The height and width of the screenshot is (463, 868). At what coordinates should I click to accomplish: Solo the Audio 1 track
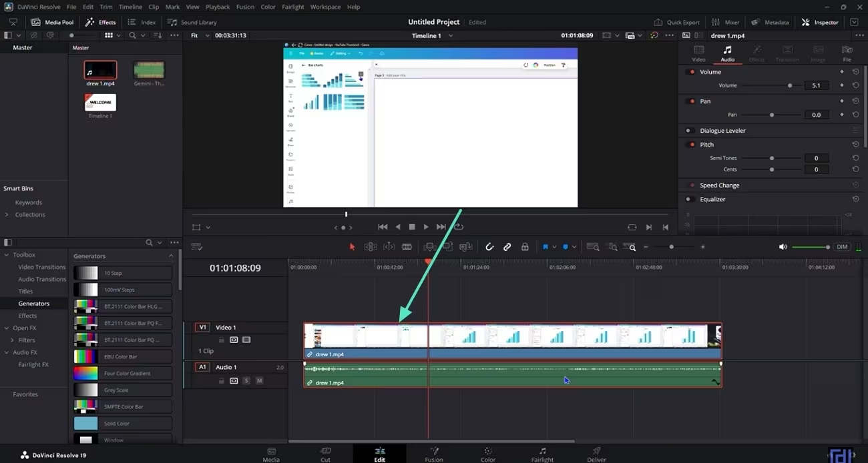[246, 381]
